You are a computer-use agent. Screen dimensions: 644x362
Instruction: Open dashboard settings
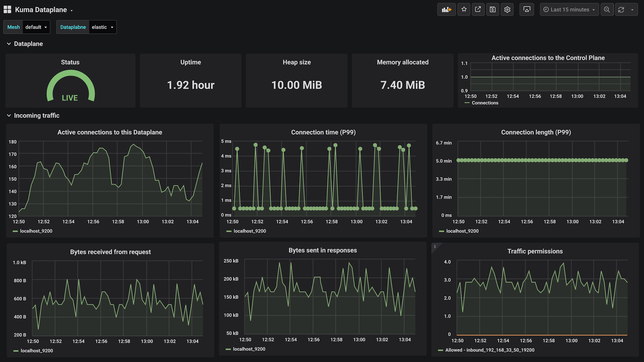click(507, 9)
